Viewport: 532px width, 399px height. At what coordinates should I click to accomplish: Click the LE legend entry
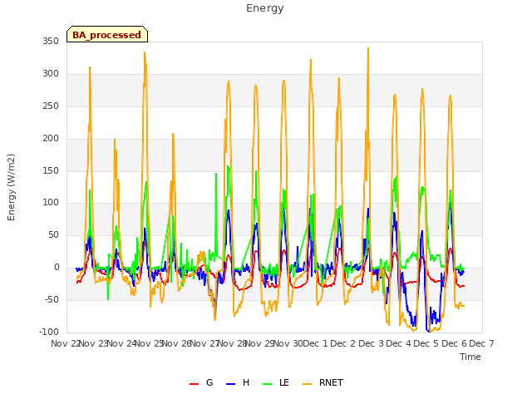(276, 382)
